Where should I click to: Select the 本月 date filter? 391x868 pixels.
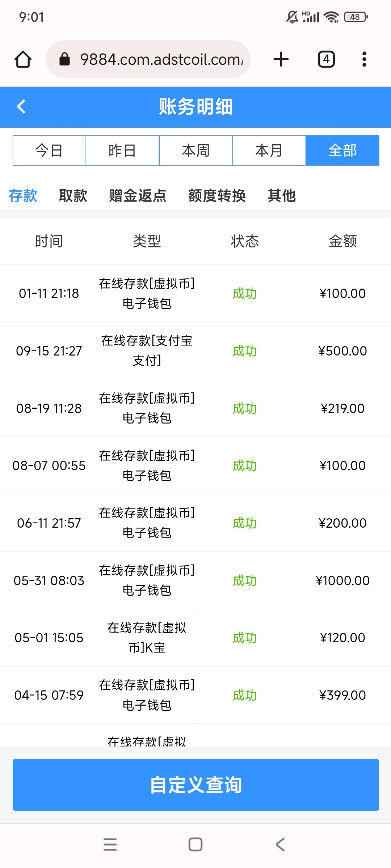coord(269,150)
